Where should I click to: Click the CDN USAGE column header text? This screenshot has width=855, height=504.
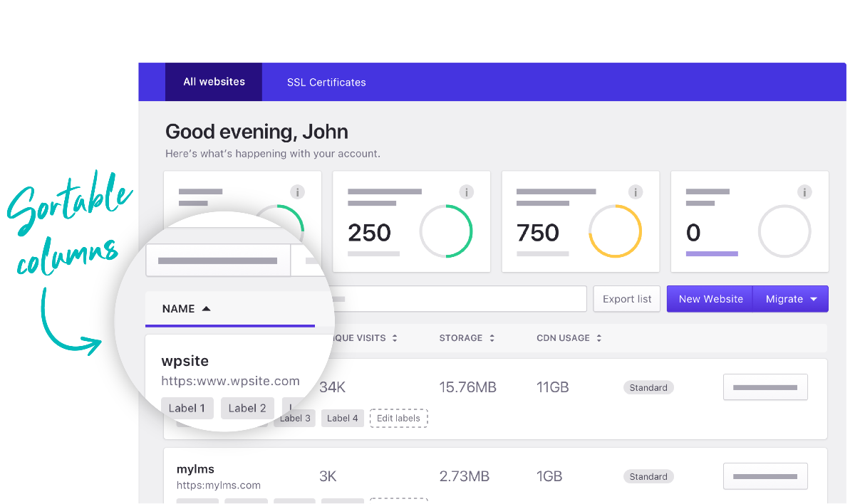click(x=563, y=338)
